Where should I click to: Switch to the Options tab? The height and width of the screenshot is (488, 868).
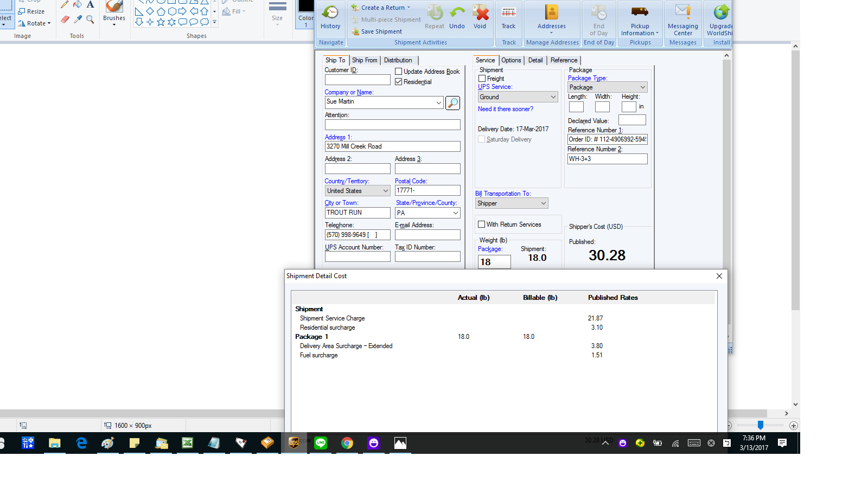[x=511, y=60]
